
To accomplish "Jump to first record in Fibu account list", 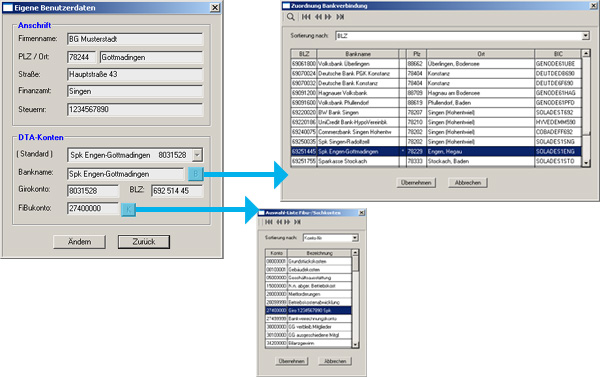I will (x=269, y=222).
